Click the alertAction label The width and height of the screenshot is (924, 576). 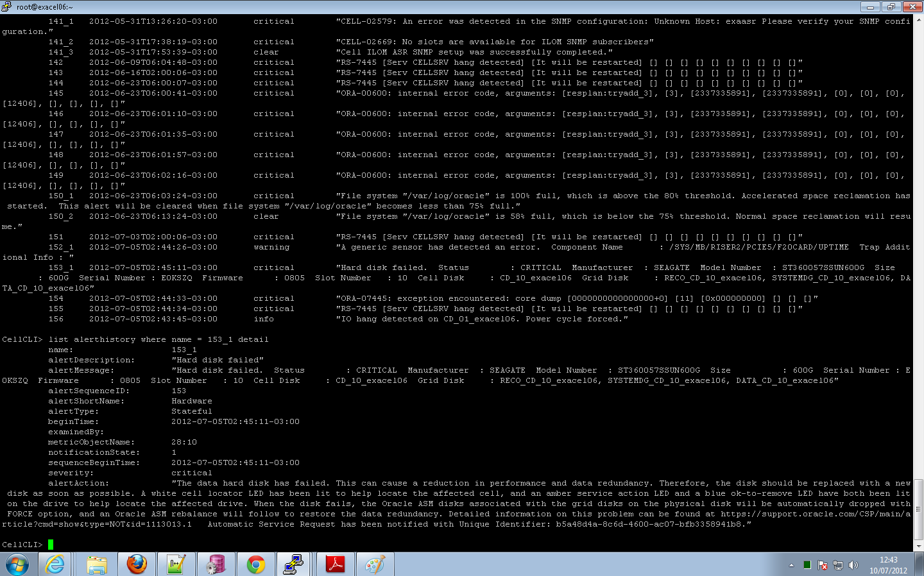click(x=78, y=483)
